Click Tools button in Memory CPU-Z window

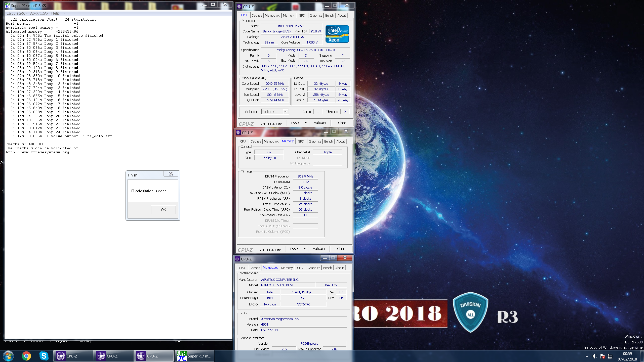[x=294, y=249]
